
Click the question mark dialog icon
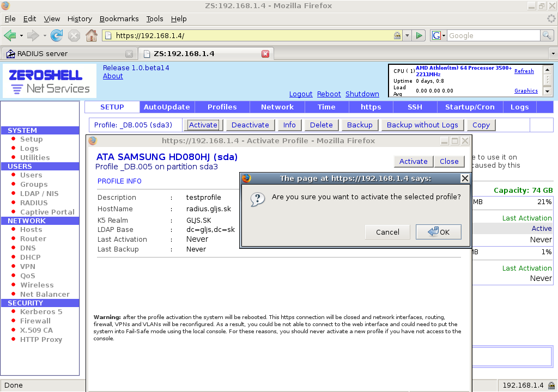coord(257,199)
